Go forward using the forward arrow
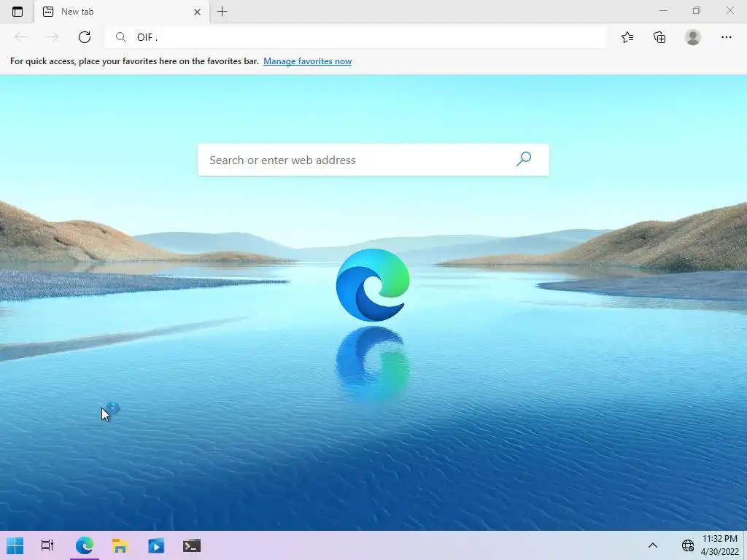This screenshot has height=560, width=747. pos(53,37)
